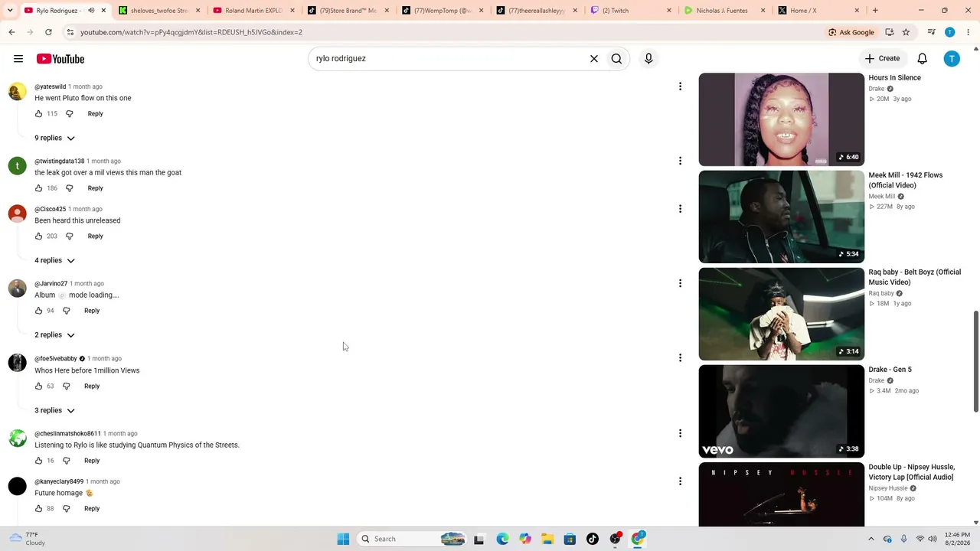This screenshot has height=551, width=980.
Task: Close the Rylo Rodriguez tab
Action: tap(103, 11)
